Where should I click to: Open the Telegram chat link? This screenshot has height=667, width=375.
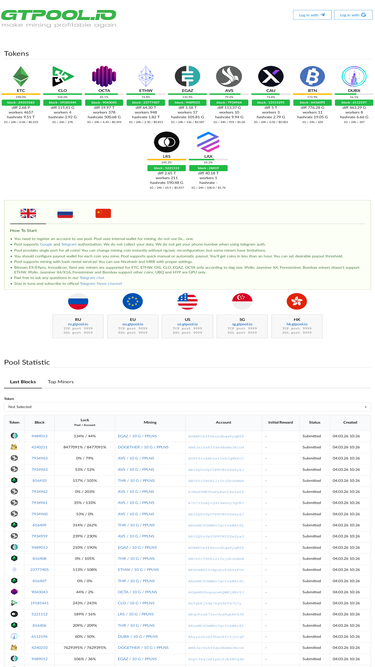click(92, 277)
